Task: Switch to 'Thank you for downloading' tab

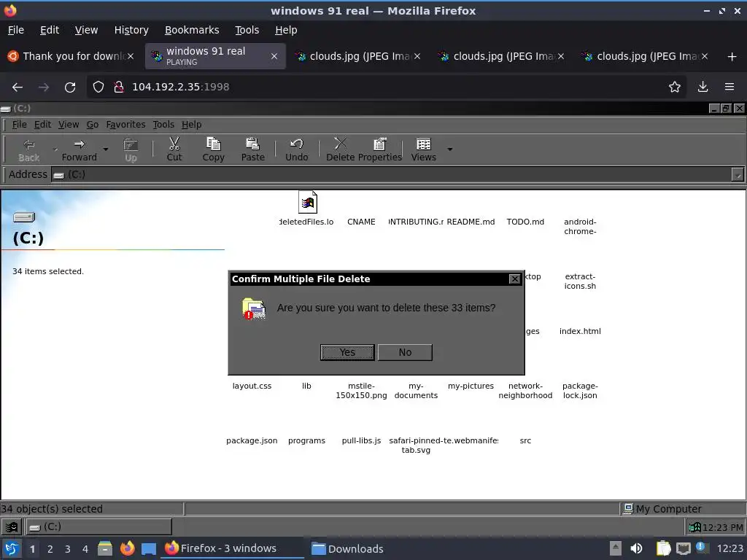Action: coord(71,56)
